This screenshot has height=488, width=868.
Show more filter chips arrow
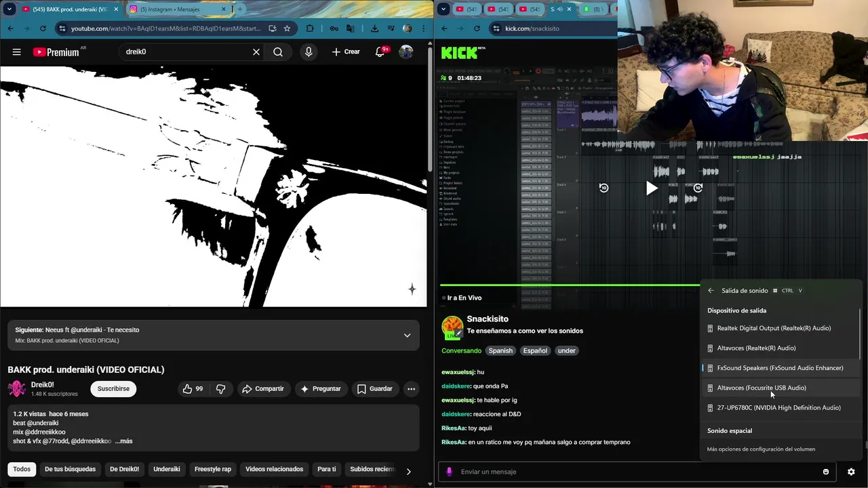(408, 471)
